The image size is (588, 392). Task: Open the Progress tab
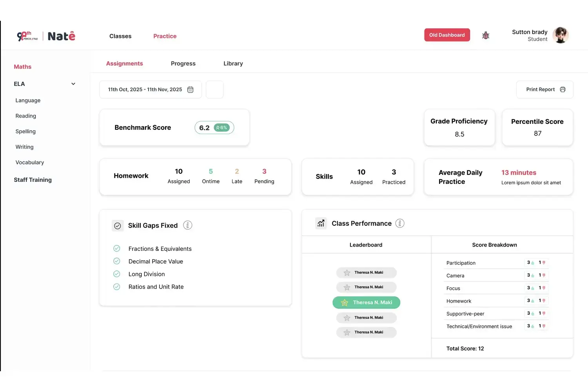183,64
